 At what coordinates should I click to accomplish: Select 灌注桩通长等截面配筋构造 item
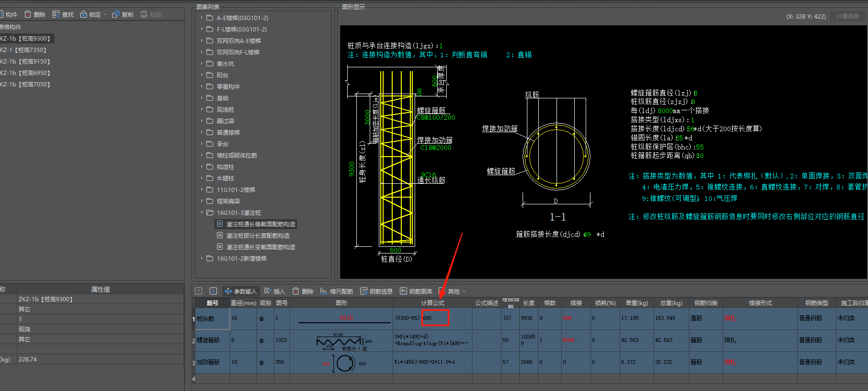260,224
